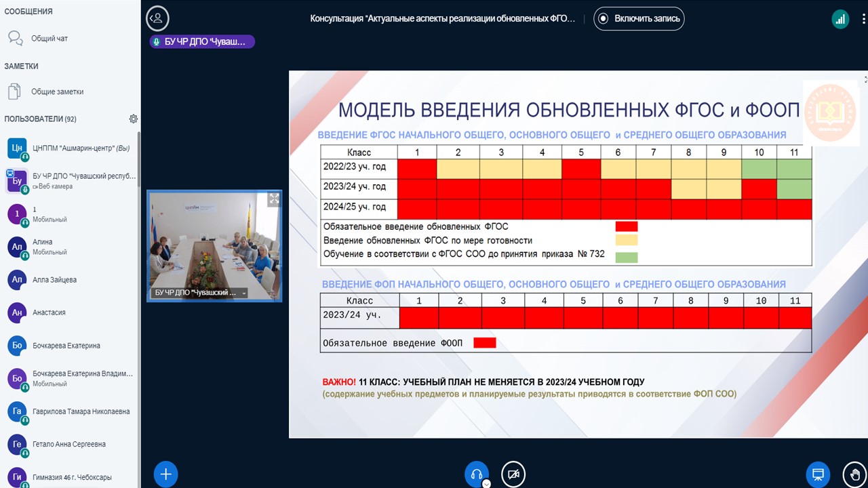Click the ВАЖНО! 11 КЛАСС notice text

coord(484,382)
